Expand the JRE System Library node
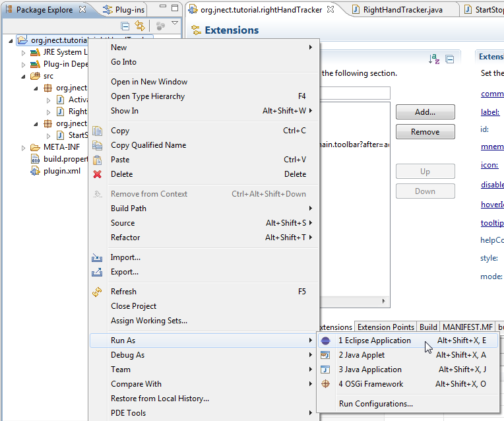 23,53
